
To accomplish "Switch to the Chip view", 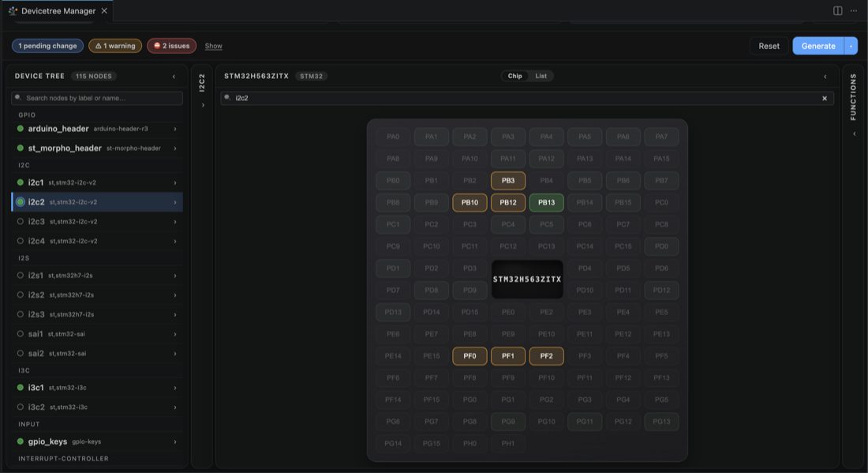I will coord(514,76).
